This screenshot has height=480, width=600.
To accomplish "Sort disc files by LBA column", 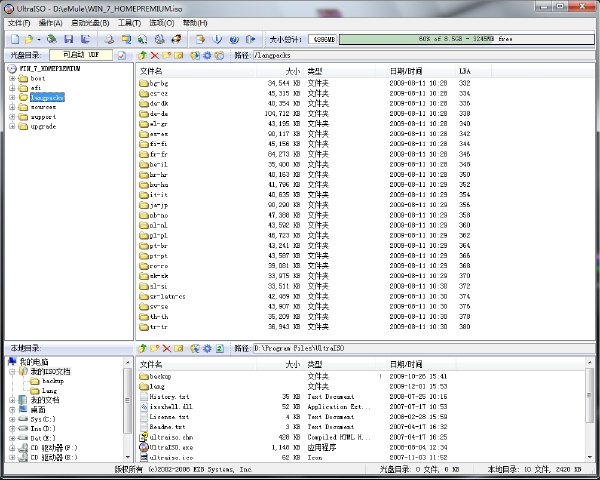I will 473,71.
